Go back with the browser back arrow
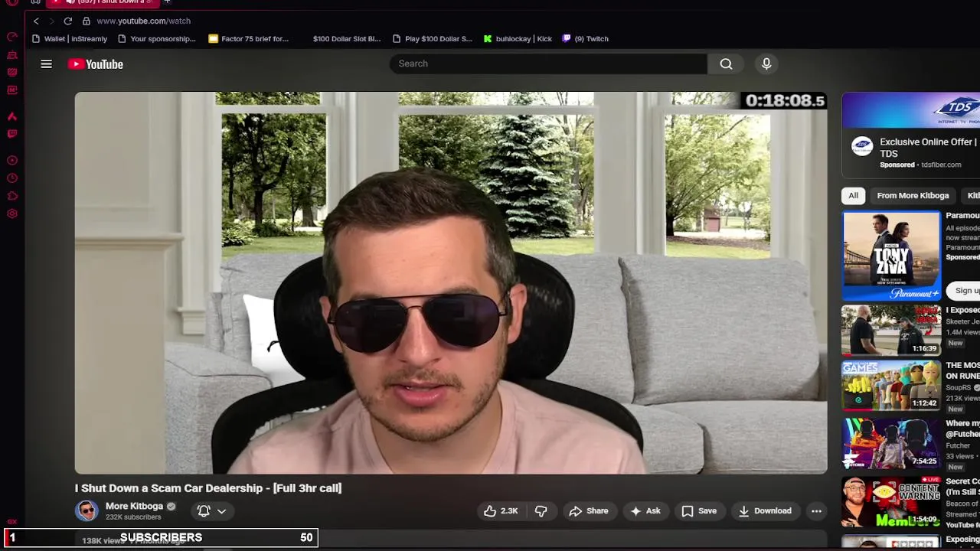 point(36,21)
